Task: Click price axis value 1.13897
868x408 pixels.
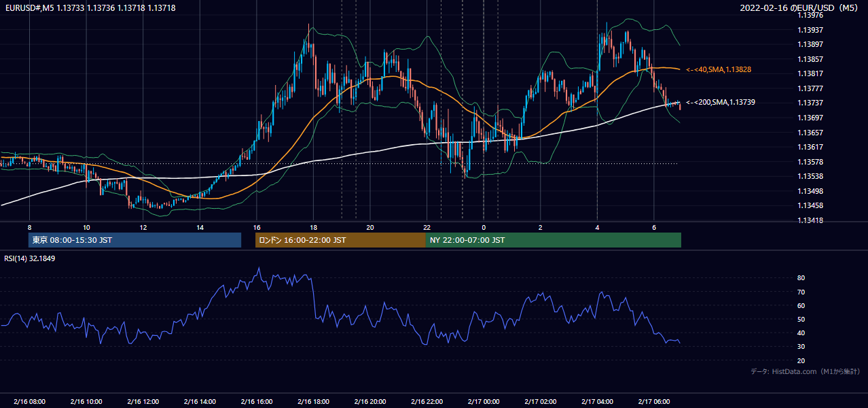Action: [x=810, y=44]
